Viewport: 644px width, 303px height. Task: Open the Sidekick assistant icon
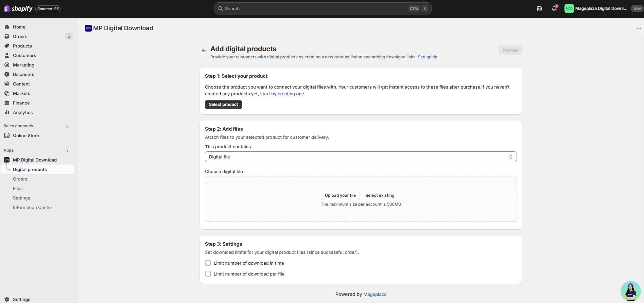[x=539, y=8]
